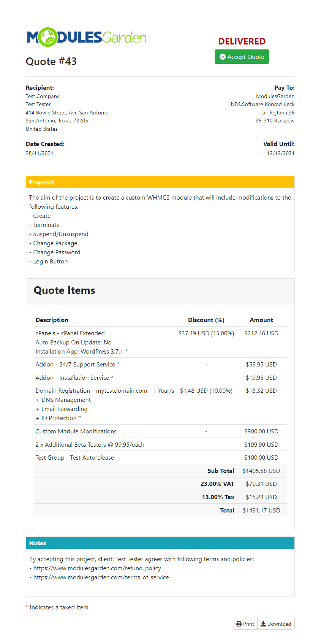Click the $1491.17 USD total value
The width and height of the screenshot is (321, 644).
pos(261,510)
